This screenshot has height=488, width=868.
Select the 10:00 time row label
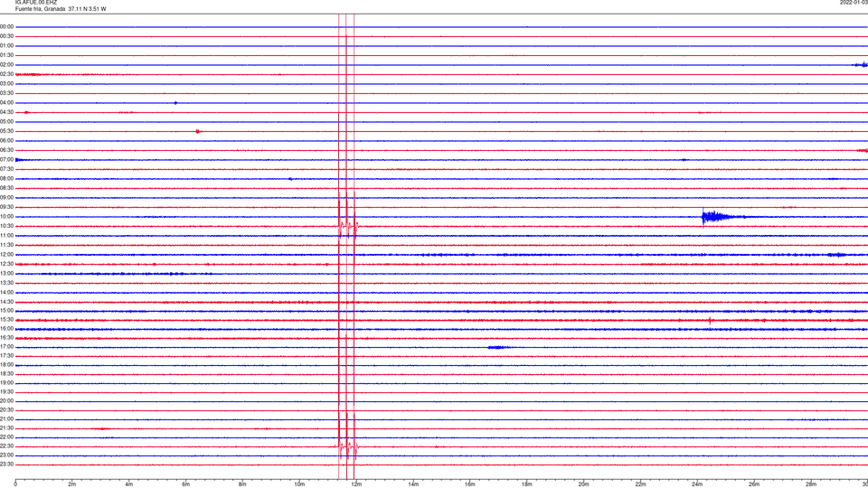tap(7, 217)
